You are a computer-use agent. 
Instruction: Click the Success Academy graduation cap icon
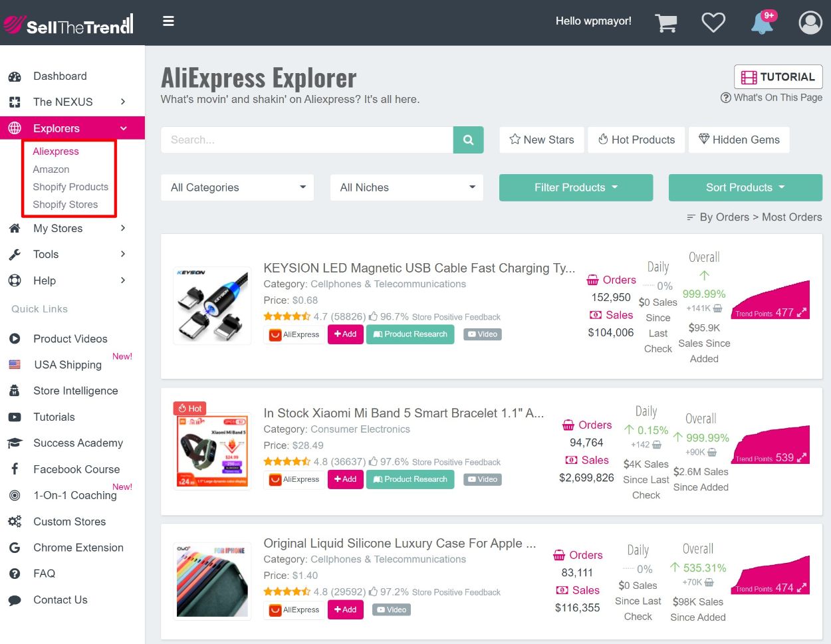[15, 443]
